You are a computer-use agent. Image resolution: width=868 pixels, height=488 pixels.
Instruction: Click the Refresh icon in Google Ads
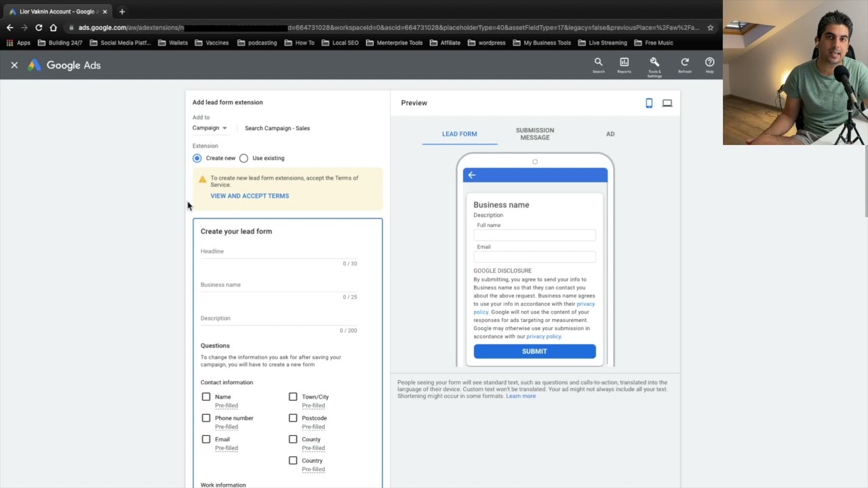pyautogui.click(x=685, y=65)
